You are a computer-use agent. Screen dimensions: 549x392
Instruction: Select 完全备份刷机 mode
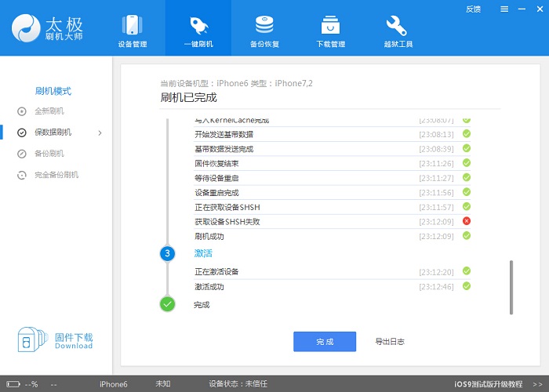[x=56, y=175]
